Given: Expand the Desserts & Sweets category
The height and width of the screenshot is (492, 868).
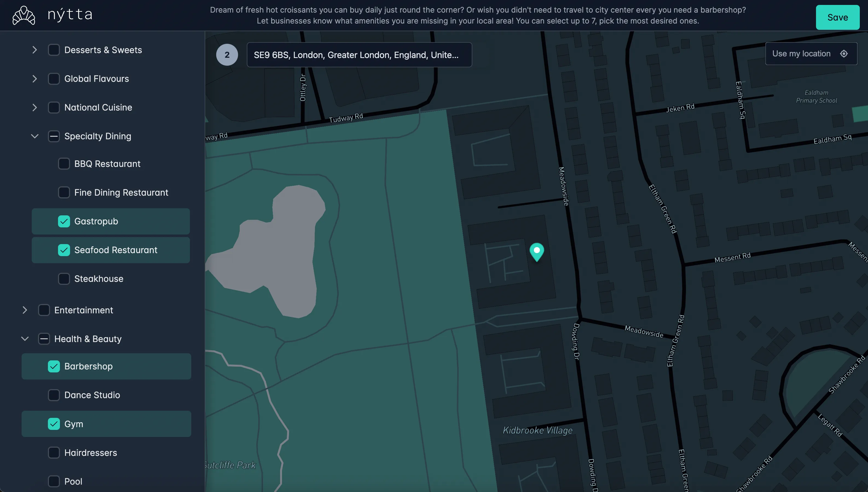Looking at the screenshot, I should (34, 50).
